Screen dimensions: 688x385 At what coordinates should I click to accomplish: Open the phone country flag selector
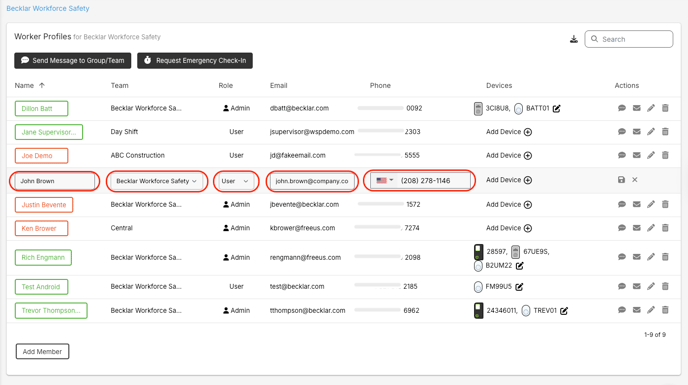384,180
